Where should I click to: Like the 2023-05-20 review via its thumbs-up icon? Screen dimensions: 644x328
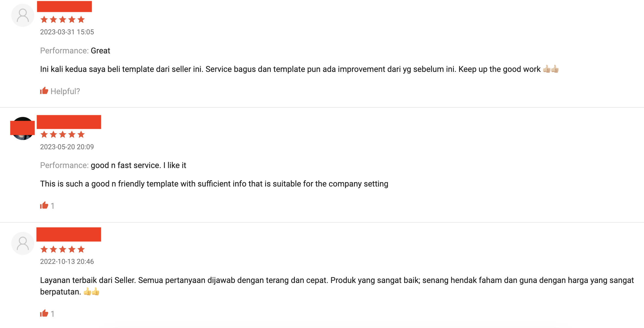click(44, 205)
